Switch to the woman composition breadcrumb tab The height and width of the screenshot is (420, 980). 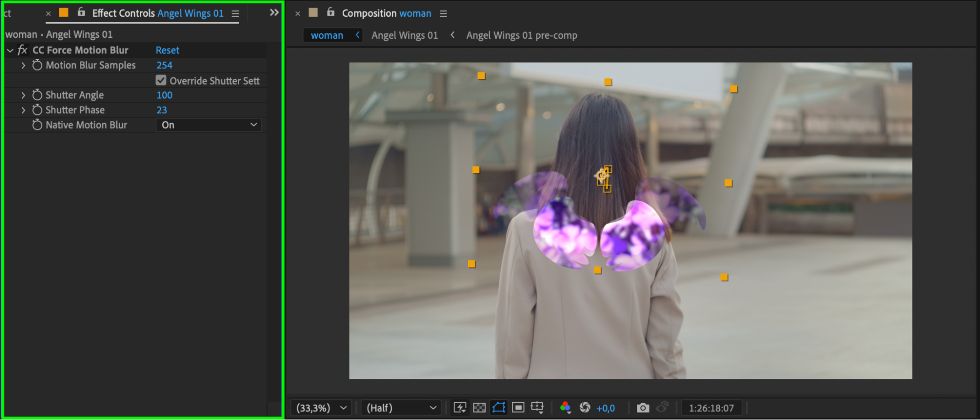[x=327, y=35]
